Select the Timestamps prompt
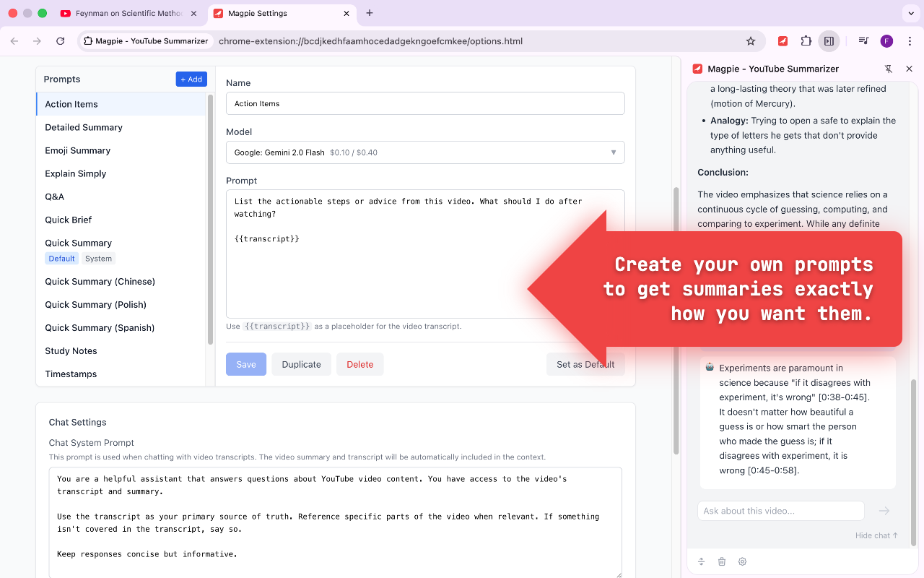Image resolution: width=924 pixels, height=578 pixels. tap(121, 374)
